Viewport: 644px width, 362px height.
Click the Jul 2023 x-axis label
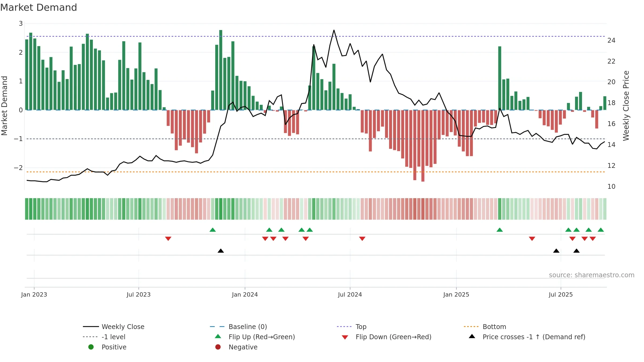click(138, 294)
